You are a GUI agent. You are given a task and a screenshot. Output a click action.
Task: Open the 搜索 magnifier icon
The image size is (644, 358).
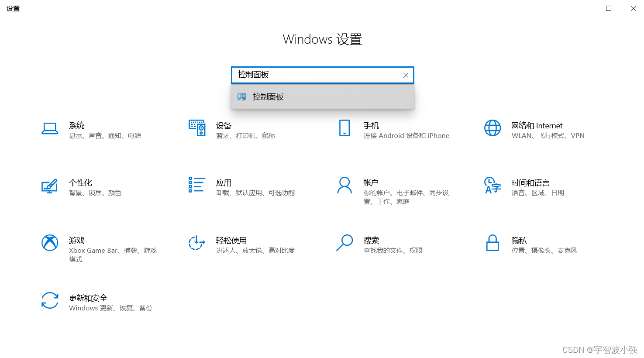tap(344, 243)
